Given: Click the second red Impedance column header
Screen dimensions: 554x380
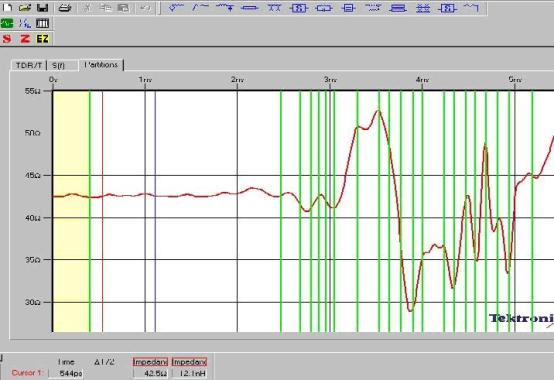Looking at the screenshot, I should [189, 362].
